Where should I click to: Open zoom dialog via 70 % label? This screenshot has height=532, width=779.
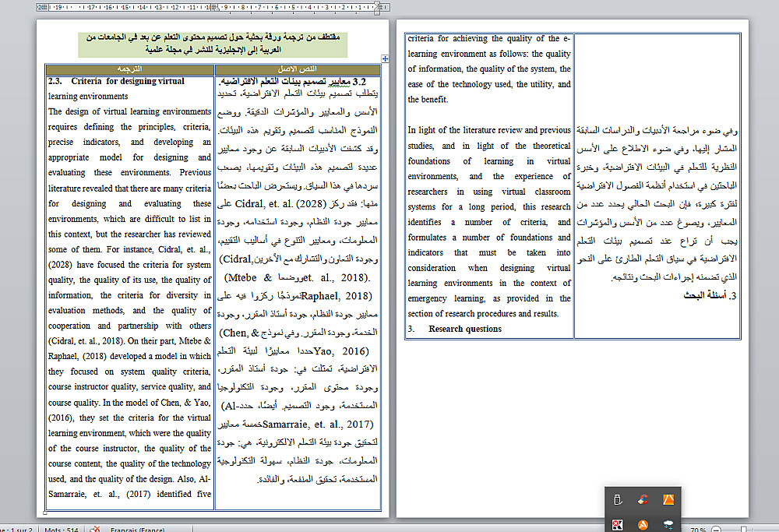(x=698, y=530)
